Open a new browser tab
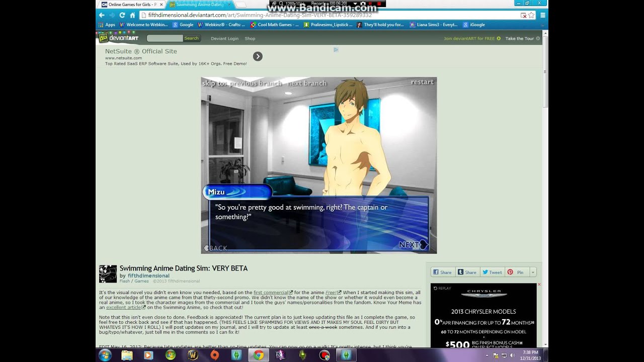 tap(241, 5)
